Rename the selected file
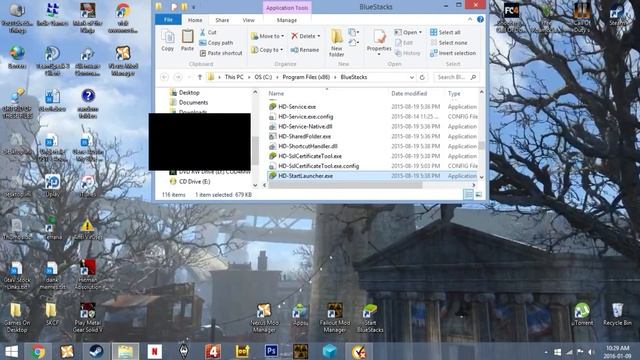 point(305,50)
